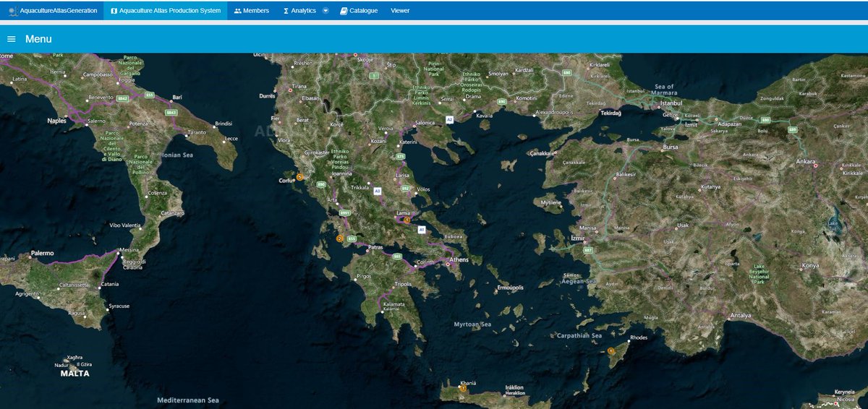The image size is (868, 409).
Task: Click the Myrtoan Sea label
Action: (x=472, y=324)
